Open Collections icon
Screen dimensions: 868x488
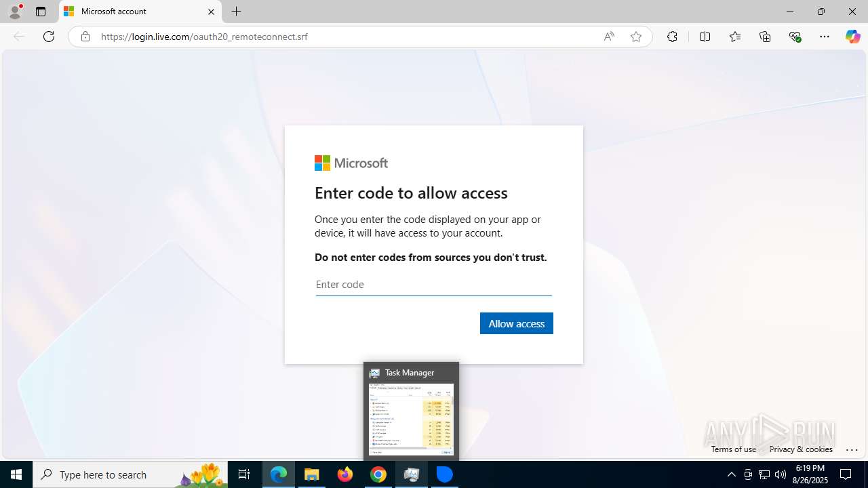click(765, 37)
